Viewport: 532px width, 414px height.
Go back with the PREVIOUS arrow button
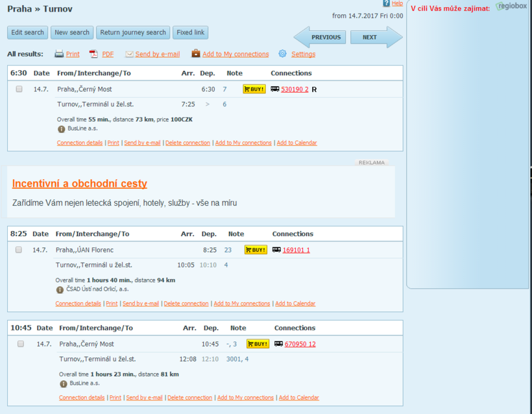click(x=322, y=38)
